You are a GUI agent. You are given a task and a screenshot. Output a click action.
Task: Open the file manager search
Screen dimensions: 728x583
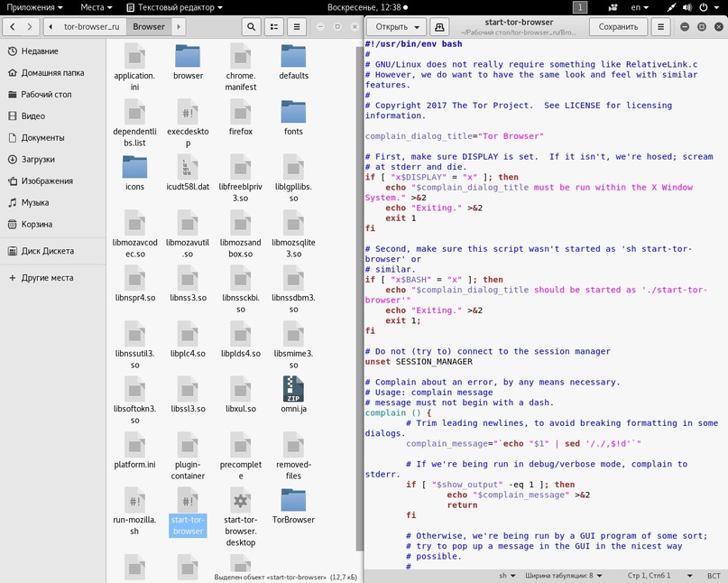251,26
